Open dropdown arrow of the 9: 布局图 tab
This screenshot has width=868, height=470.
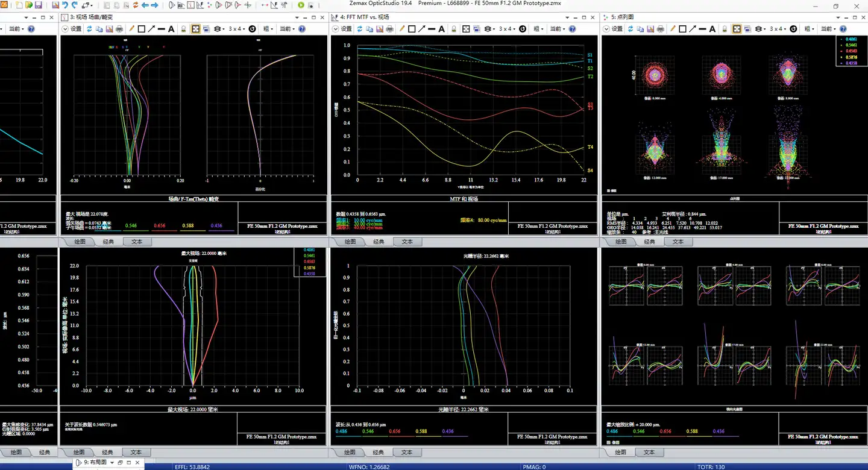112,462
